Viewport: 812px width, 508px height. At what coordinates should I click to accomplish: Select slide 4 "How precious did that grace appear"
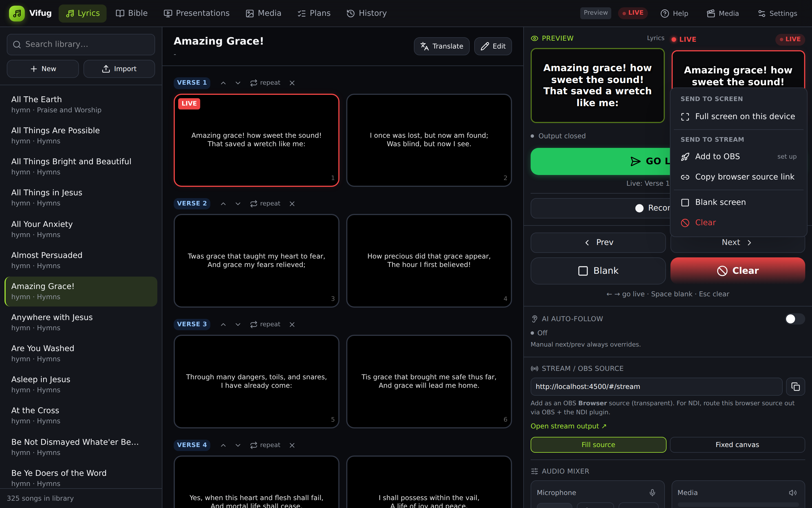[429, 261]
